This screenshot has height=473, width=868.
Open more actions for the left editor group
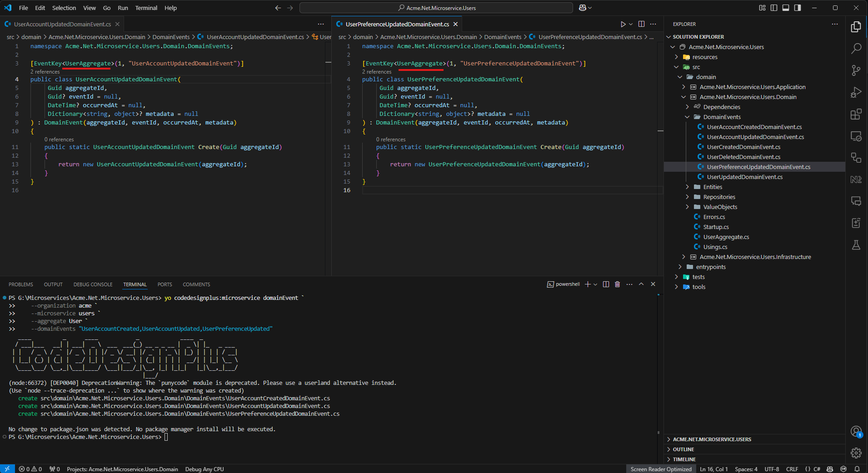[x=321, y=24]
